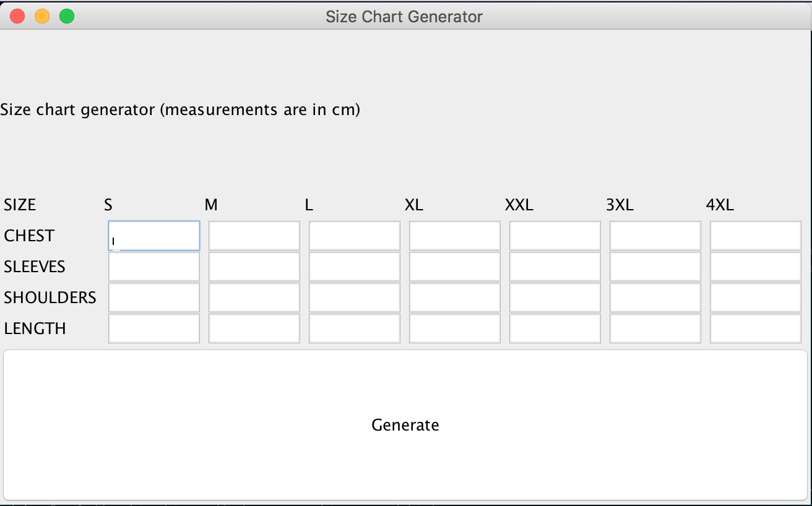Select the LENGTH field for 3XL
This screenshot has width=812, height=506.
pos(655,328)
